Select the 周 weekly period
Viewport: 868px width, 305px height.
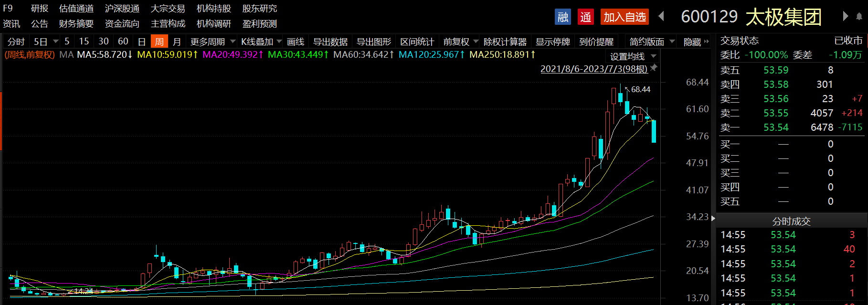[x=159, y=42]
